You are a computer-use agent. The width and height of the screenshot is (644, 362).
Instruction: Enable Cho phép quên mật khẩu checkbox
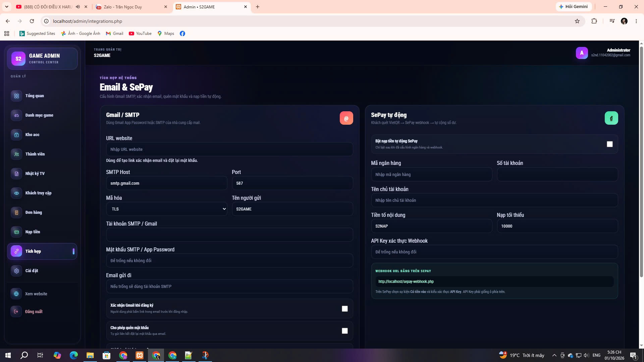tap(345, 331)
